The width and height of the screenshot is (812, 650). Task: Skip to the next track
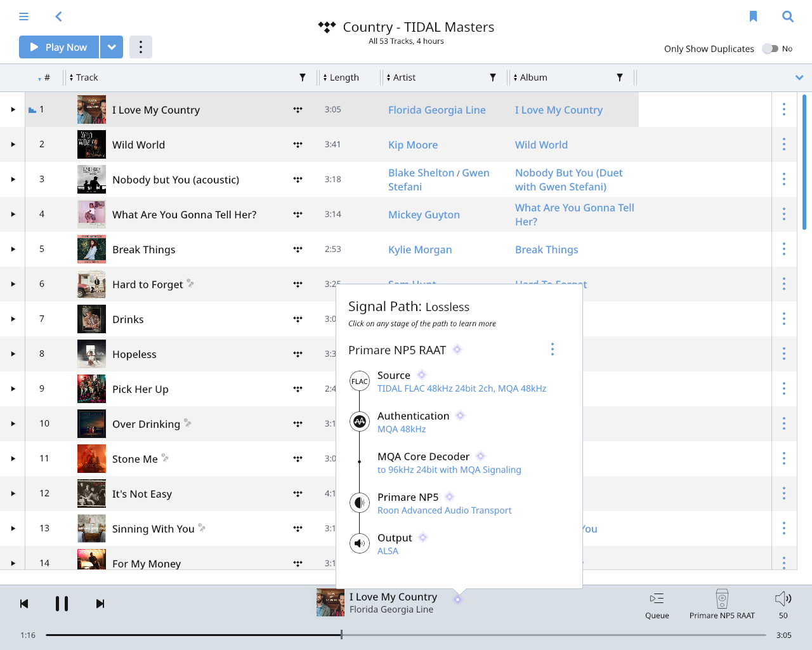point(100,604)
